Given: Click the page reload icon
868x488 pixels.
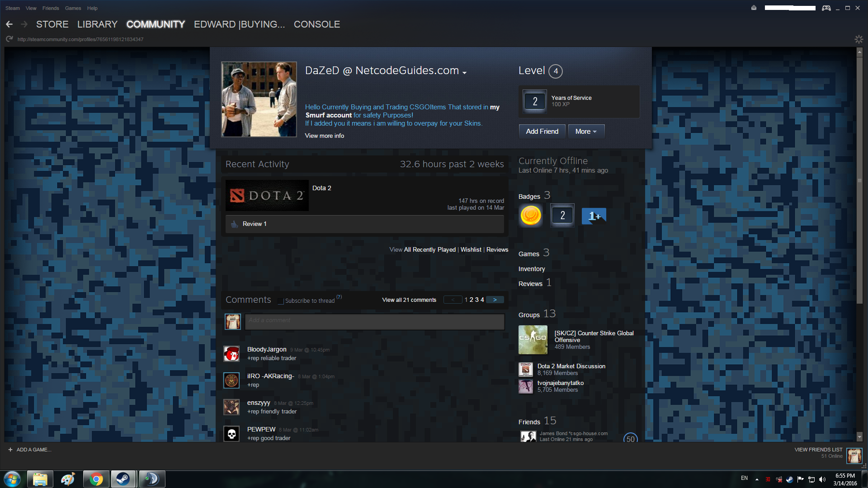Looking at the screenshot, I should [9, 39].
